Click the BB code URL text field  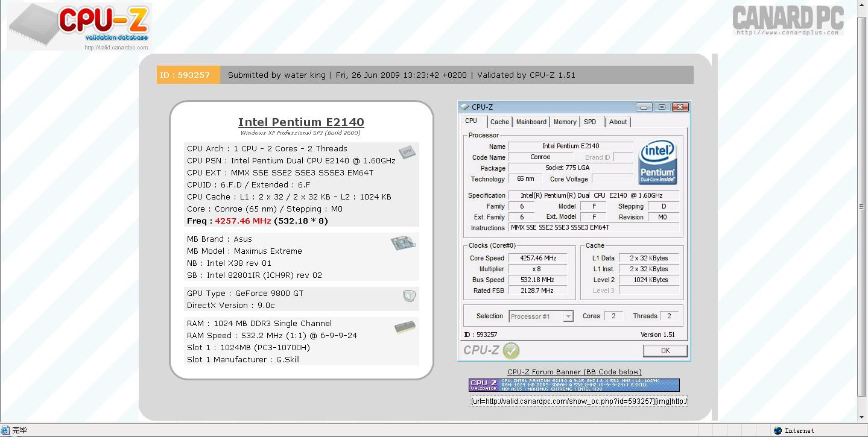[x=579, y=401]
